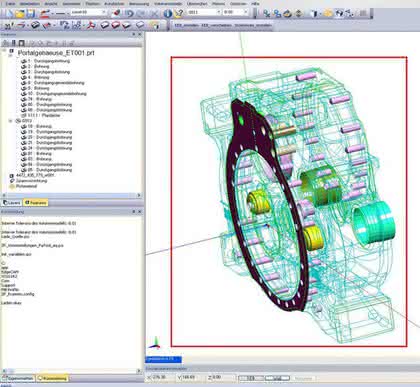Click the X coordinate input field
Image resolution: width=420 pixels, height=387 pixels.
163,377
